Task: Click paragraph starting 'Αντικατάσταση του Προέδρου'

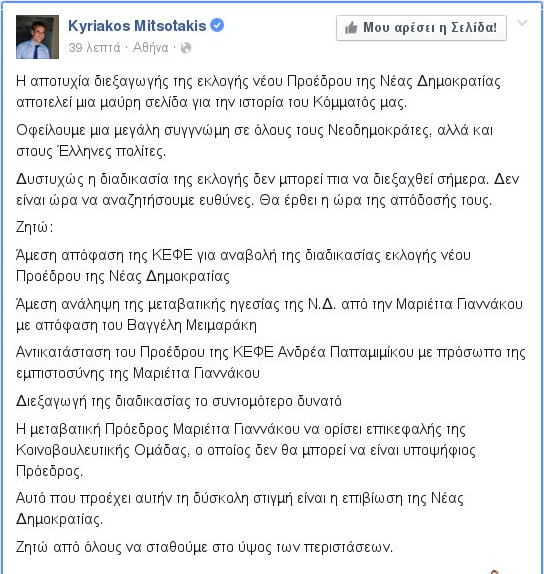Action: click(x=271, y=363)
